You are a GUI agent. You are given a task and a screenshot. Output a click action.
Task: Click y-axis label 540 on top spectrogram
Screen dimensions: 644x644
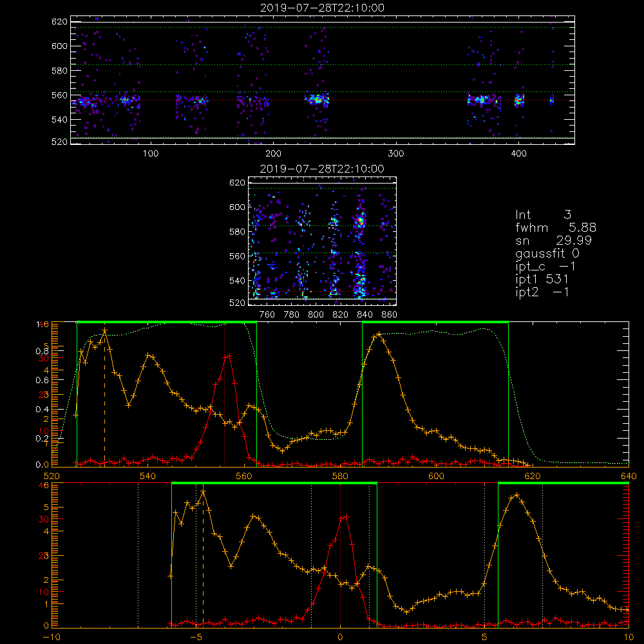(59, 120)
